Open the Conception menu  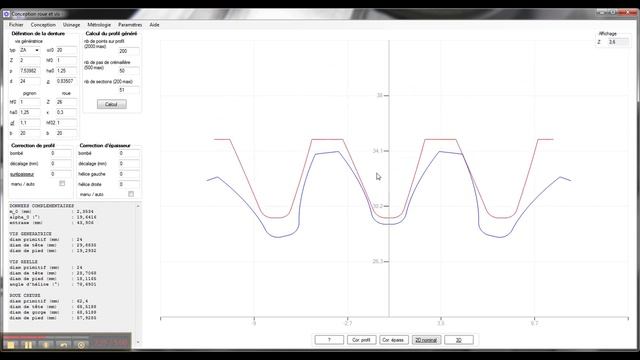43,25
